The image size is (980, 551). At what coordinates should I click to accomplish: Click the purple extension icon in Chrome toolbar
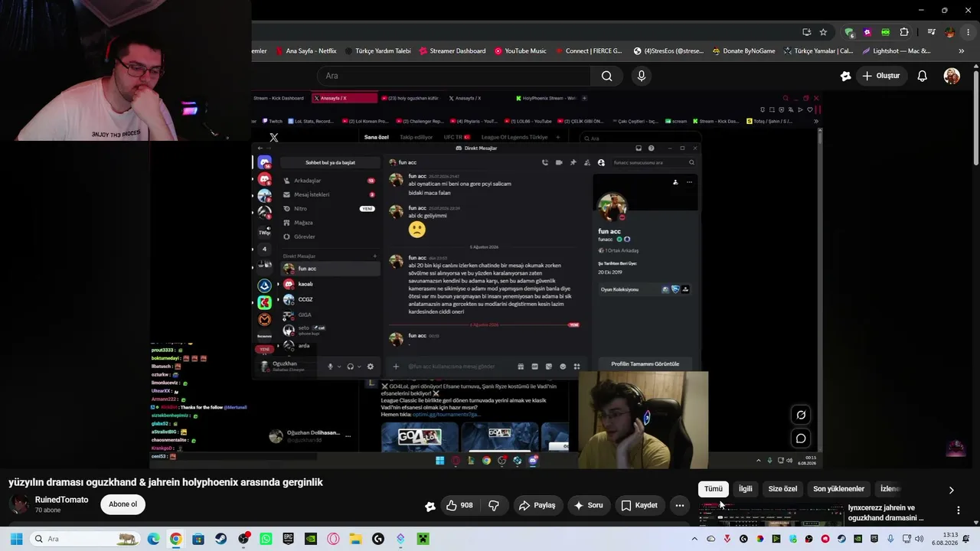867,32
